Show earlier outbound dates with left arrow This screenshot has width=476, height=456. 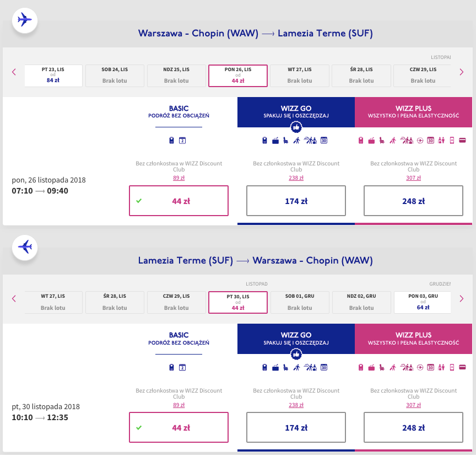[x=14, y=72]
